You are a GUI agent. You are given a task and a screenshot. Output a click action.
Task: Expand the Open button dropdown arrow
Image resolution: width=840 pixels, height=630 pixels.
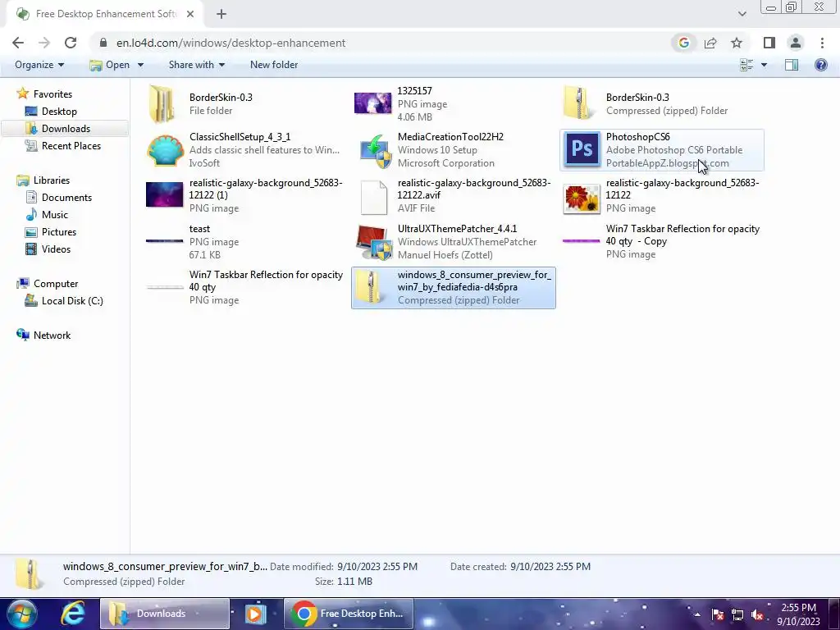click(x=140, y=65)
